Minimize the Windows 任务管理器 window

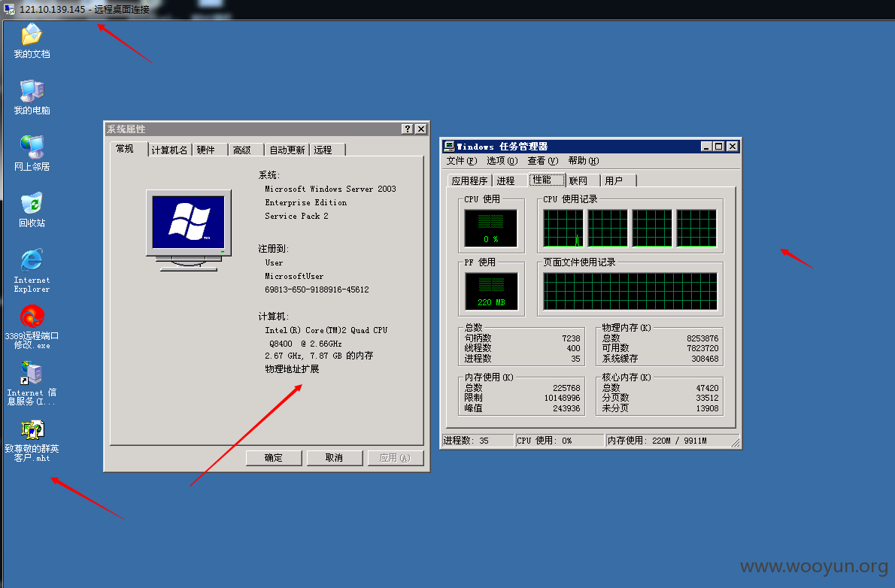[707, 146]
